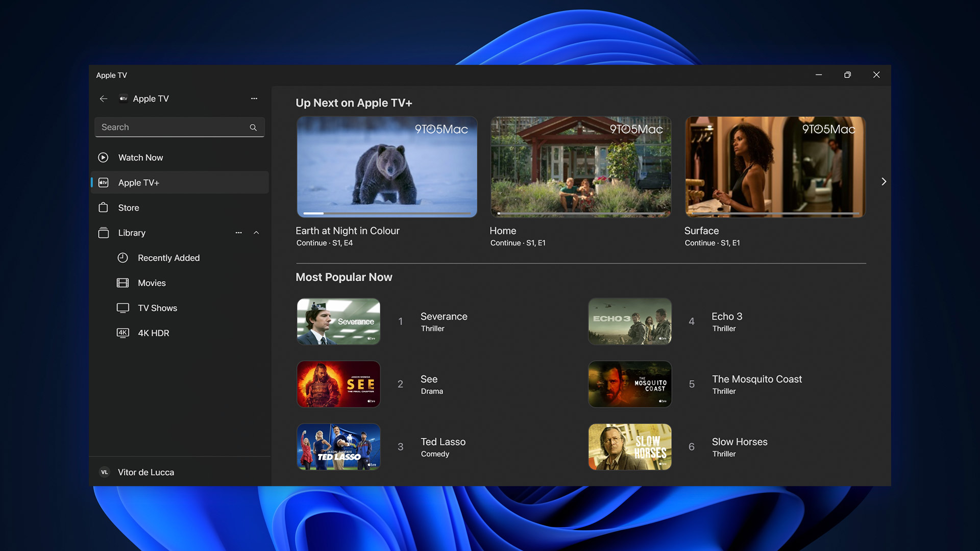Viewport: 980px width, 551px height.
Task: Collapse the Library section upward arrow
Action: point(256,233)
